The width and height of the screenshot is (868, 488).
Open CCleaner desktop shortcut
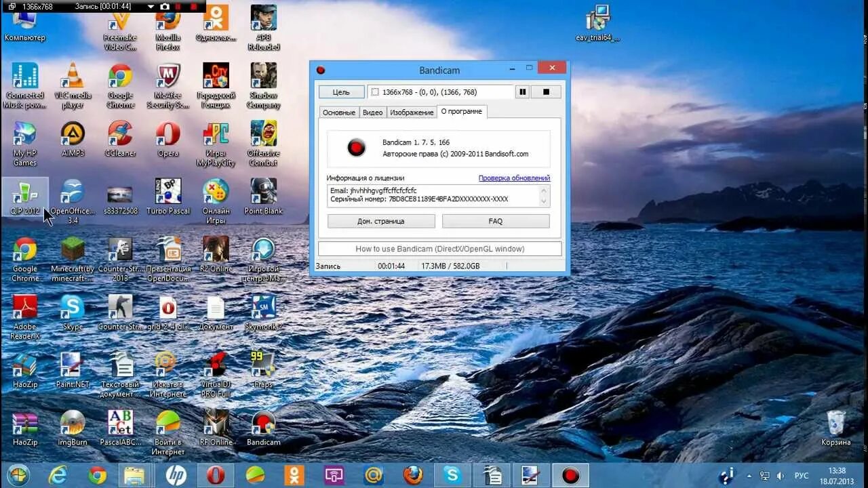pyautogui.click(x=120, y=139)
